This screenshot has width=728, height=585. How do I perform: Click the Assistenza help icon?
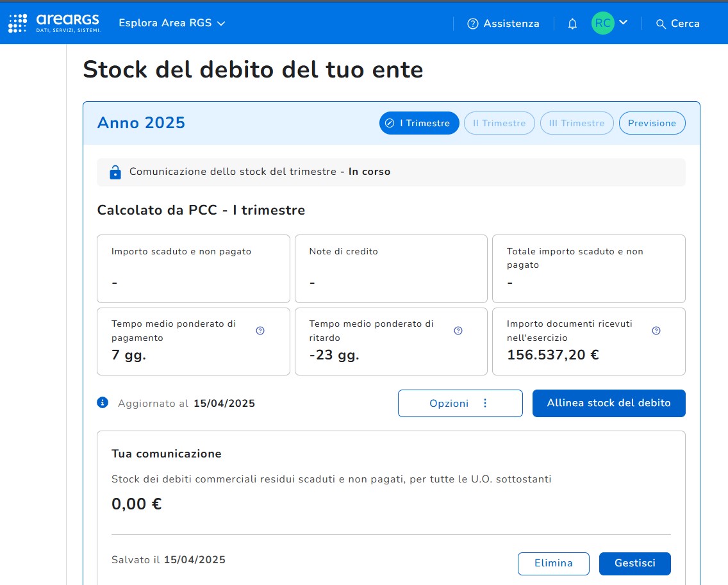(x=473, y=24)
